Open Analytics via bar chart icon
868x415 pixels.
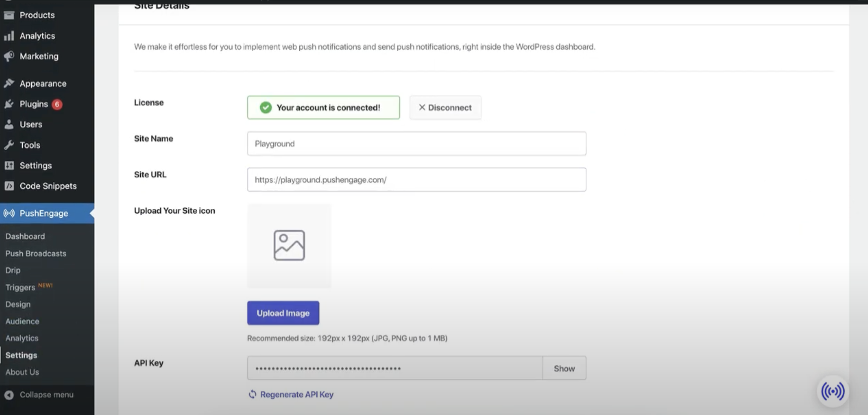[x=9, y=36]
